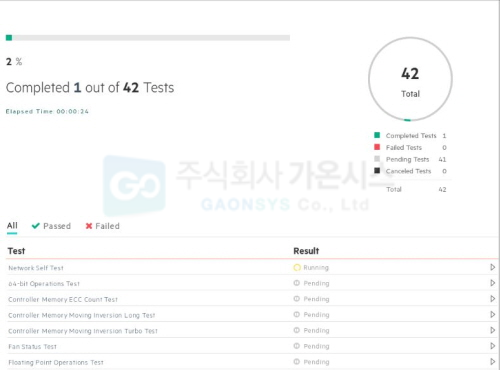Expand the Fan Status Test row arrow
The width and height of the screenshot is (500, 370).
tap(492, 346)
